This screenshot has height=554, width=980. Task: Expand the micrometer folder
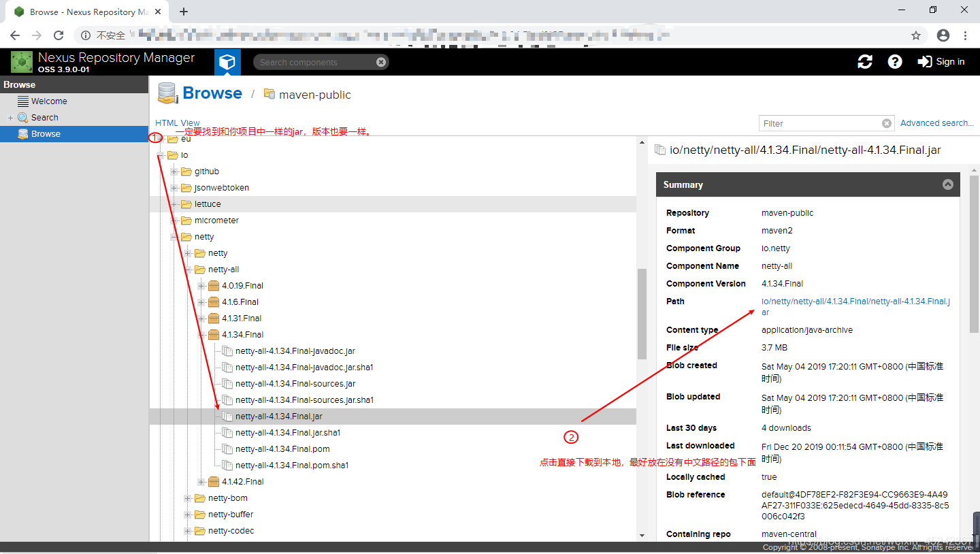[174, 221]
